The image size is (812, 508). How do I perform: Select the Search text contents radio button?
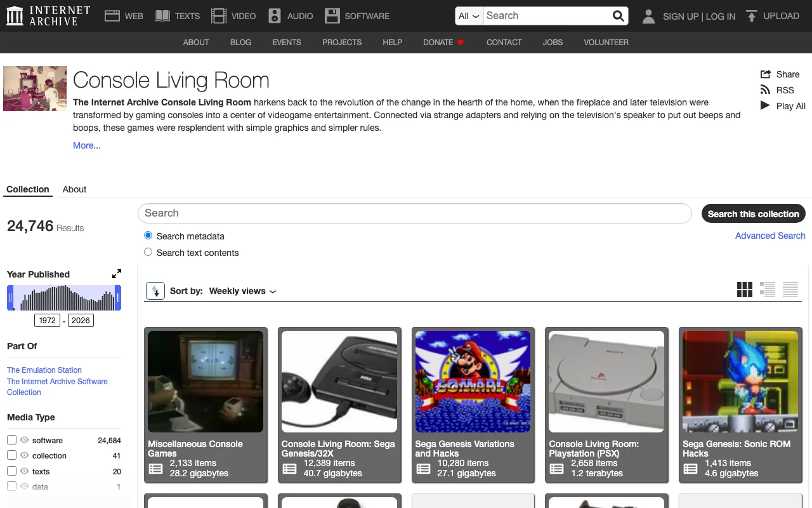[x=148, y=252]
